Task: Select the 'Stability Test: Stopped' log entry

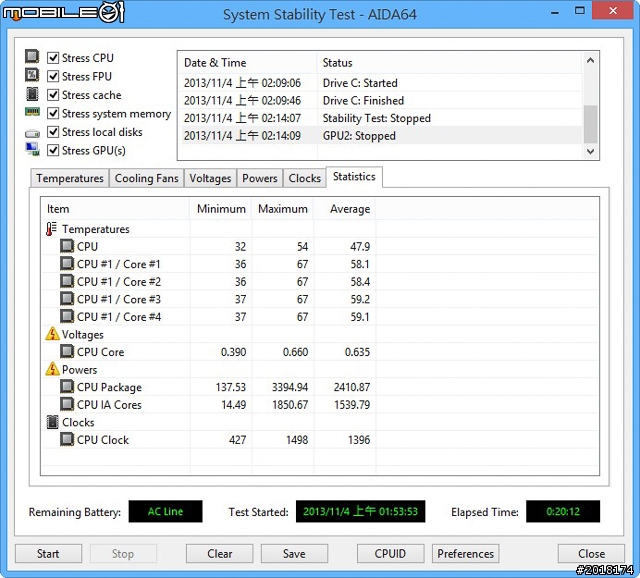Action: pos(380,118)
